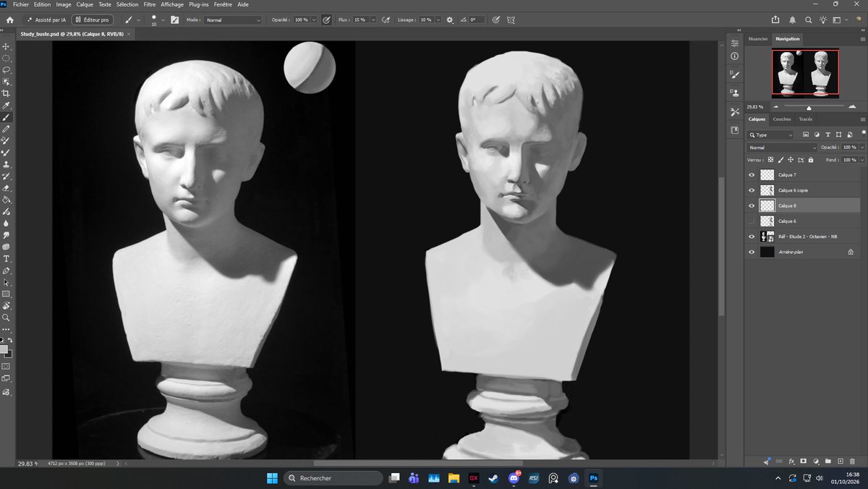Image resolution: width=868 pixels, height=489 pixels.
Task: Open the brush settings panel toggle
Action: click(x=174, y=20)
